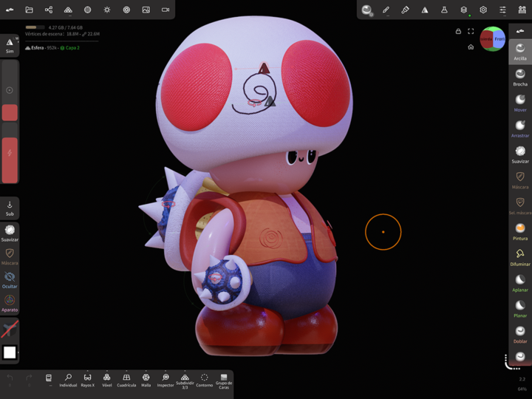Open the Background image menu

pyautogui.click(x=146, y=10)
